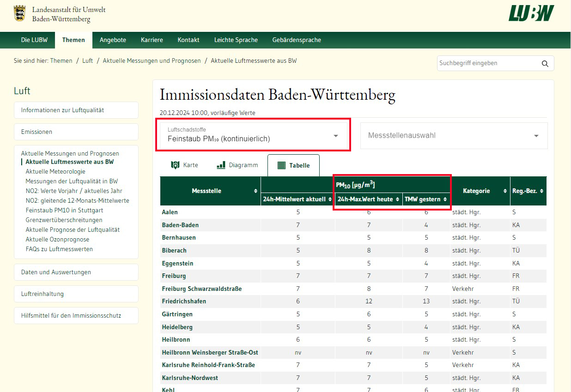Sort by Kategorie column

tap(504, 191)
